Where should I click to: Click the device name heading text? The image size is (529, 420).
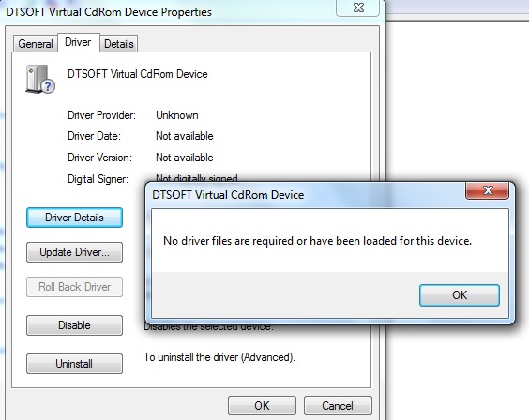[138, 74]
